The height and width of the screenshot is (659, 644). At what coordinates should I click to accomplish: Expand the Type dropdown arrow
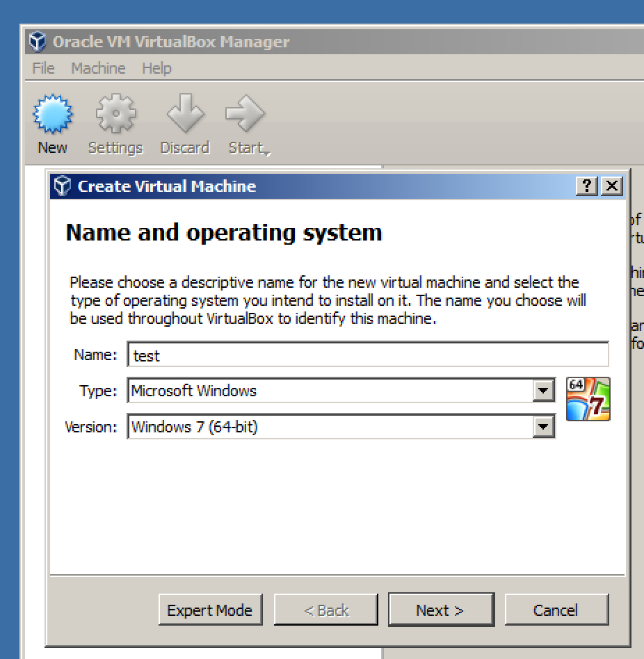pyautogui.click(x=543, y=391)
